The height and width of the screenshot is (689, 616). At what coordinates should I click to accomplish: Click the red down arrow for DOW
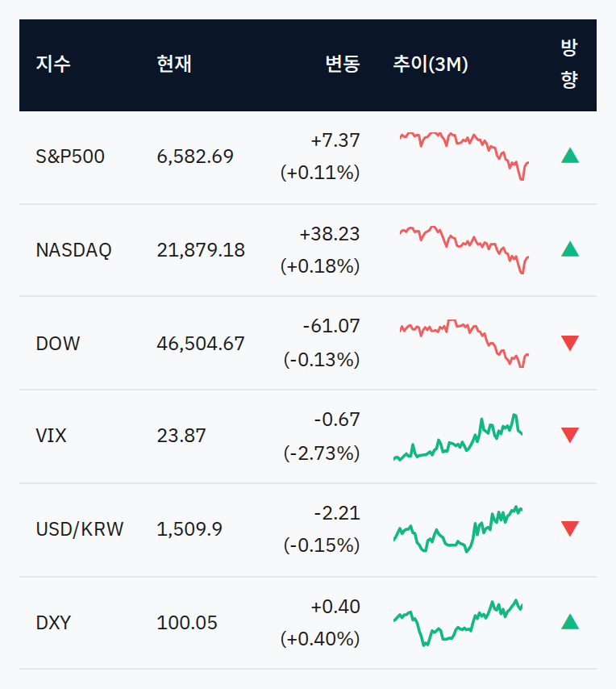(570, 343)
